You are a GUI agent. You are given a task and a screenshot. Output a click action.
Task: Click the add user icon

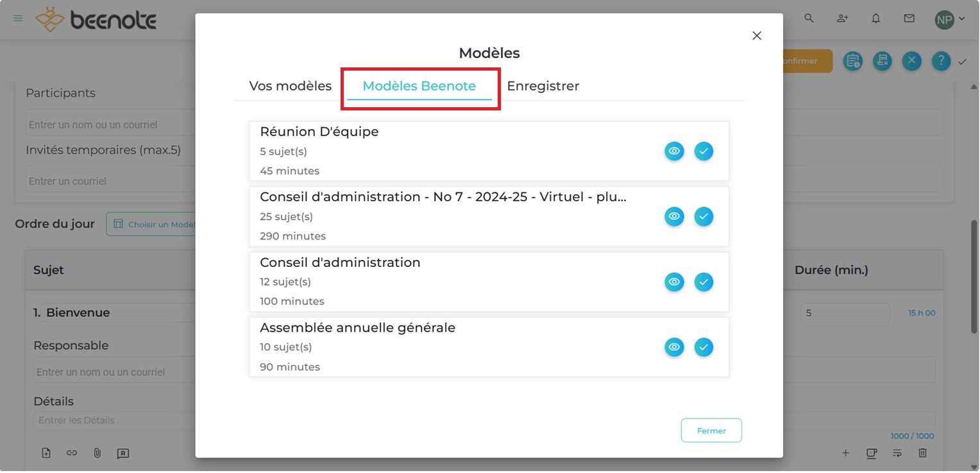[x=843, y=19]
